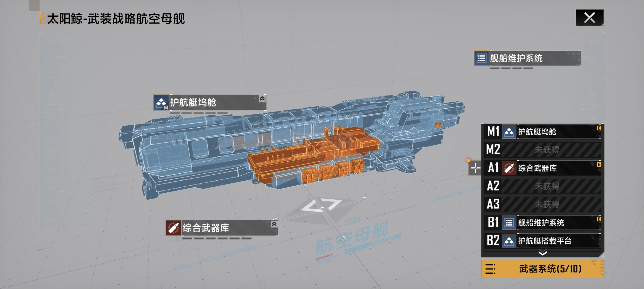This screenshot has width=644, height=289.
Task: Expand the 护航艇坞舱 label upgrade chevron
Action: click(262, 99)
